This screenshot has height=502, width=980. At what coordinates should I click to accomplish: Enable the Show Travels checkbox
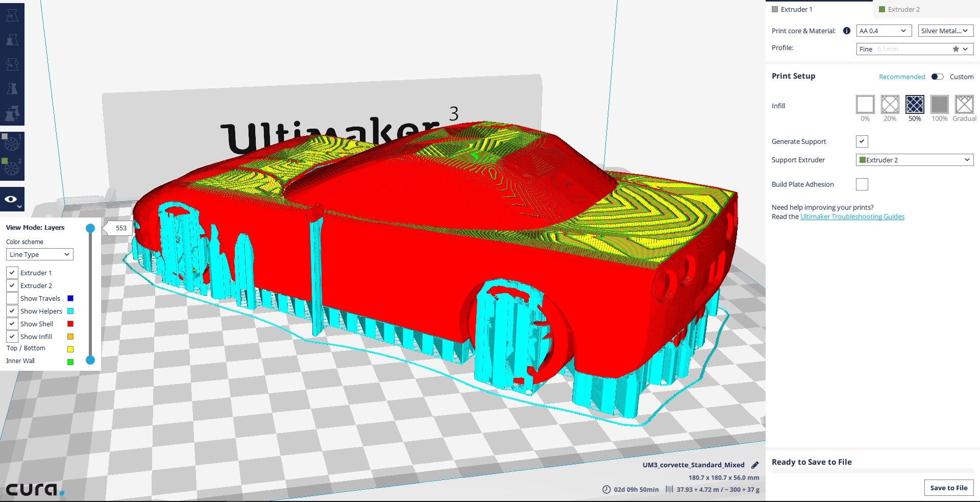tap(12, 298)
